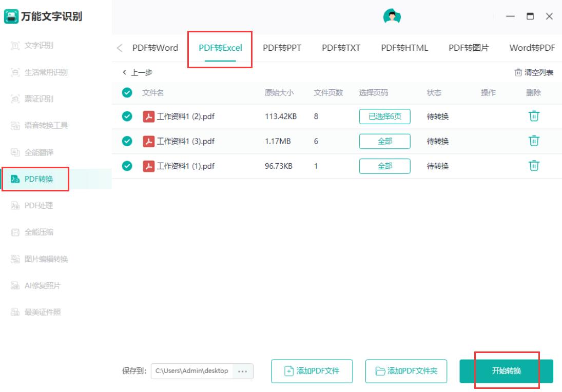
Task: Click the 开始转换 button
Action: pos(506,371)
